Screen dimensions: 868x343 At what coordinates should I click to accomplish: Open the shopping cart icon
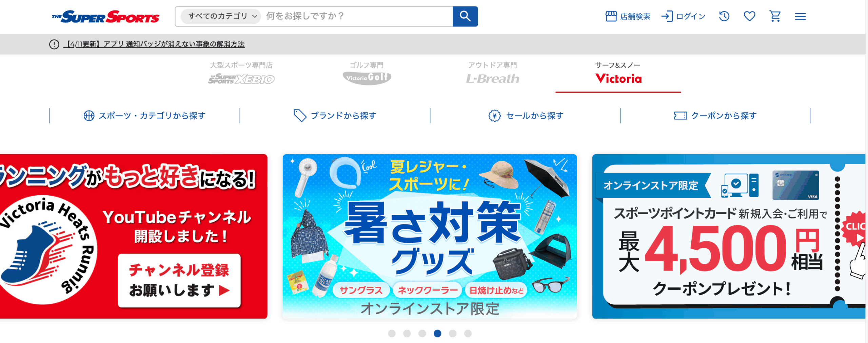coord(775,16)
